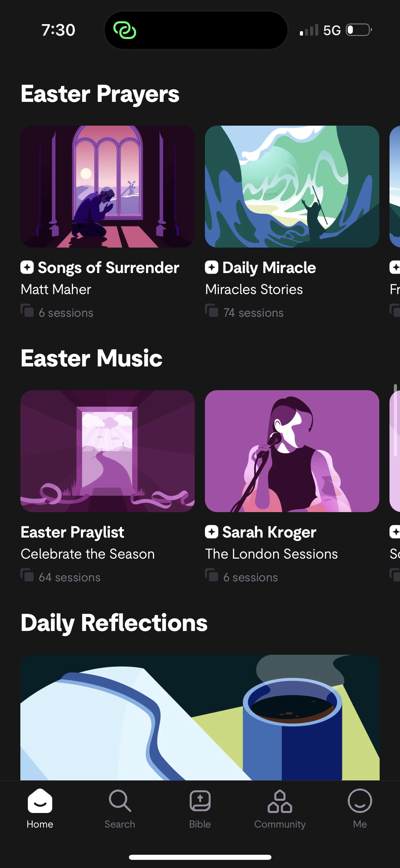Tap sessions stack icon under Easter Praylist

tap(27, 575)
